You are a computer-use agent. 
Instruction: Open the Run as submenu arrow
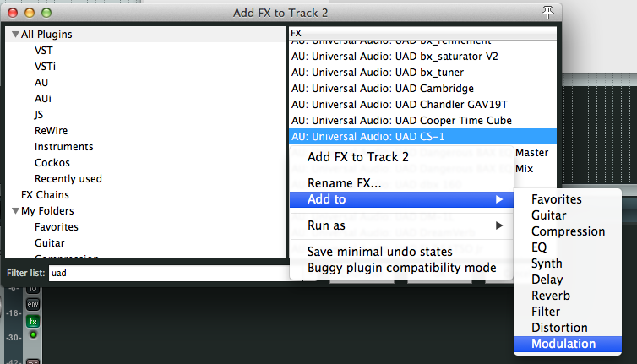pyautogui.click(x=499, y=225)
